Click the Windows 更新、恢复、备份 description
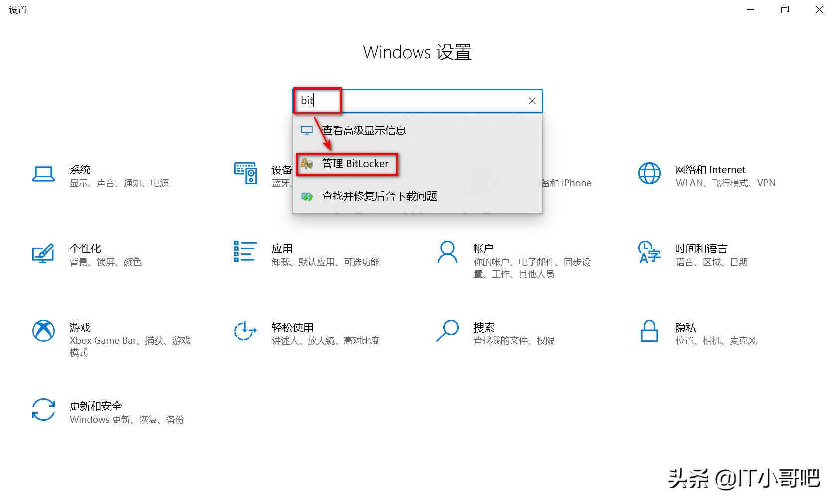 (x=127, y=420)
